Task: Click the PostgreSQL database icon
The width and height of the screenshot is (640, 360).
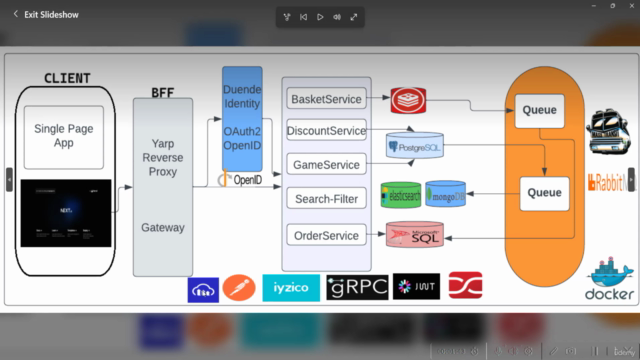Action: tap(415, 145)
